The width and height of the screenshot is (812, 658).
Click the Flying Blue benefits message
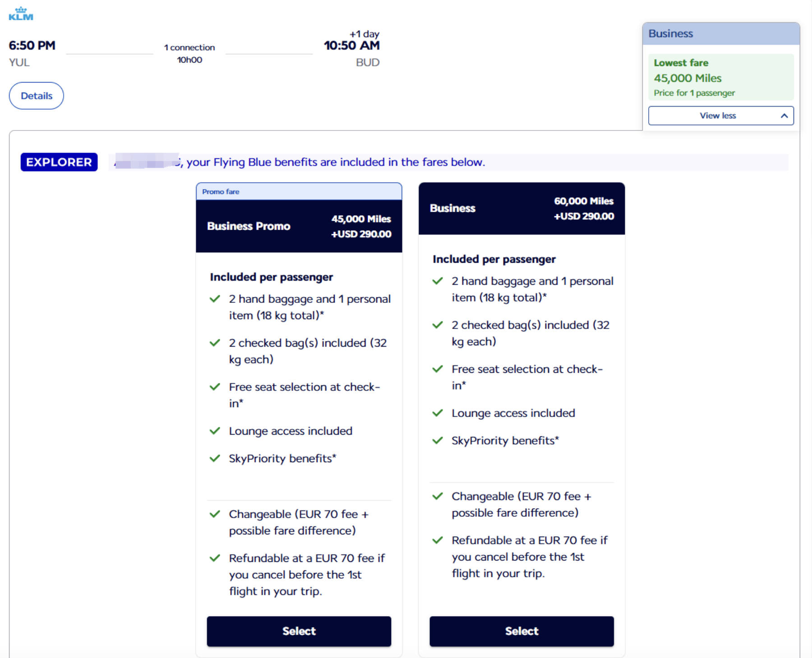click(x=336, y=162)
